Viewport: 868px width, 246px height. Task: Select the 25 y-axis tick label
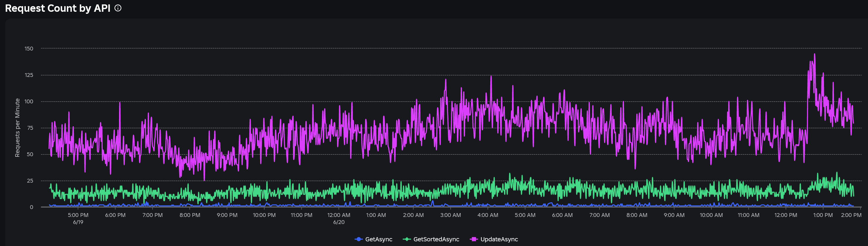point(30,181)
